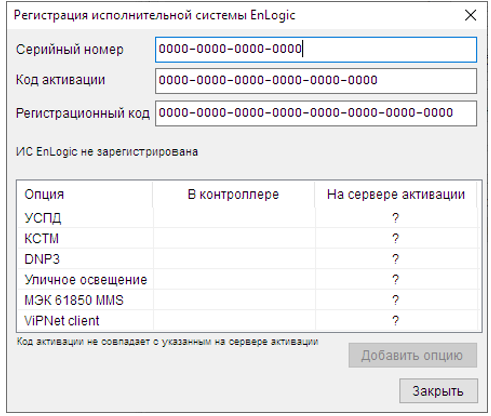This screenshot has height=416, width=491.
Task: Choose the DNP3 option in the table
Action: 248,259
